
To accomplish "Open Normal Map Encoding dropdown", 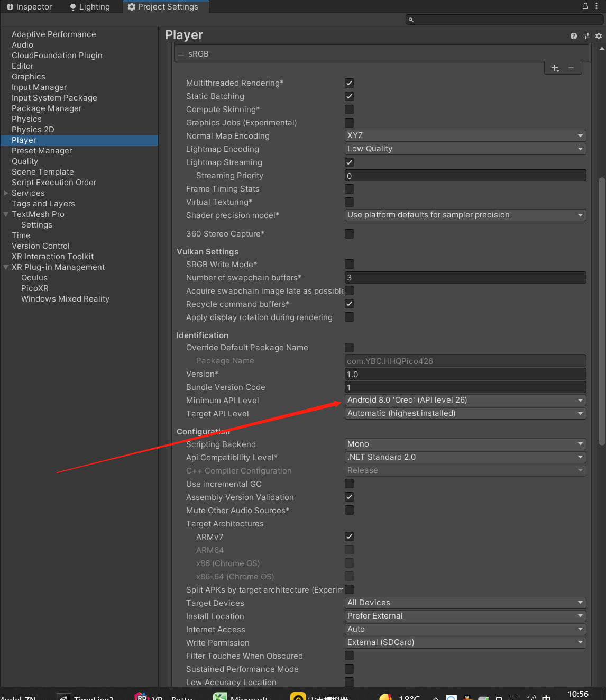I will pyautogui.click(x=465, y=135).
